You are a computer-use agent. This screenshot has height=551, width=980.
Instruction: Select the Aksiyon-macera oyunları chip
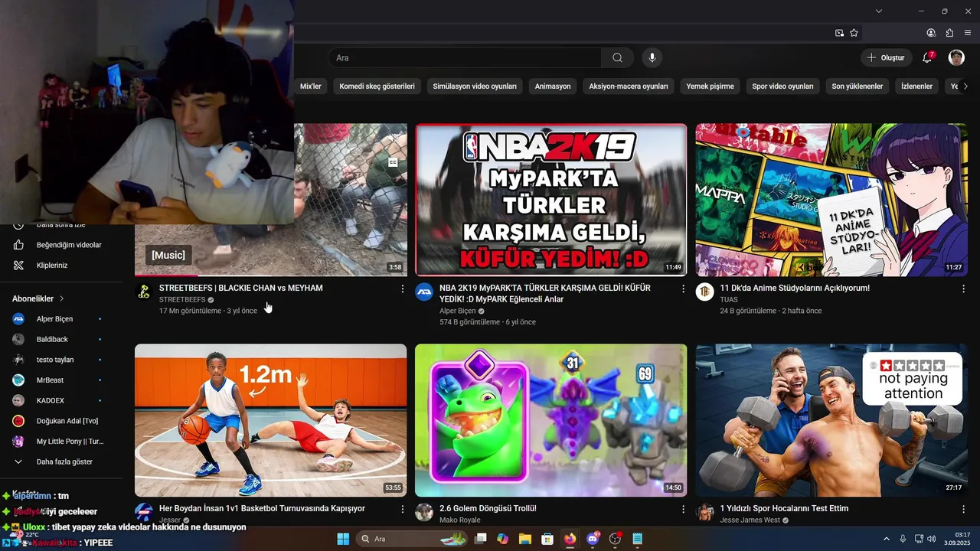point(629,86)
